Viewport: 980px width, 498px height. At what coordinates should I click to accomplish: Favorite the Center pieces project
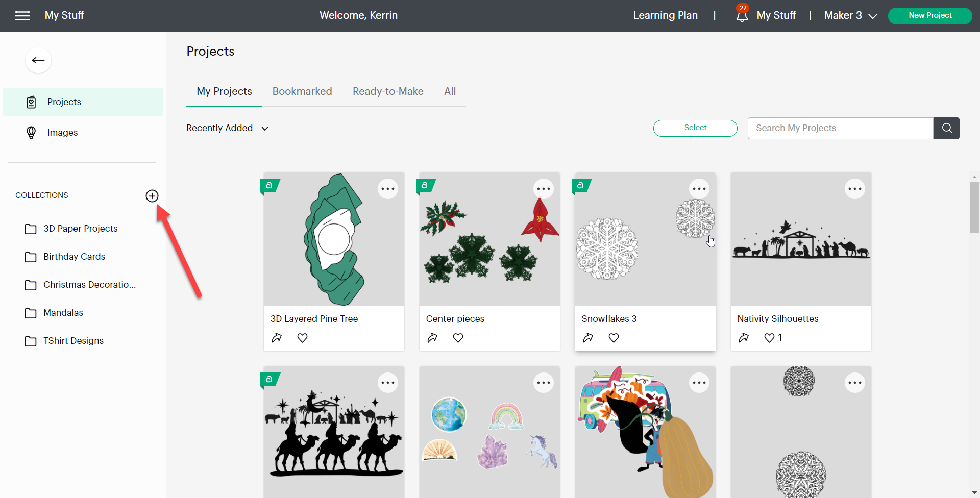[x=458, y=338]
